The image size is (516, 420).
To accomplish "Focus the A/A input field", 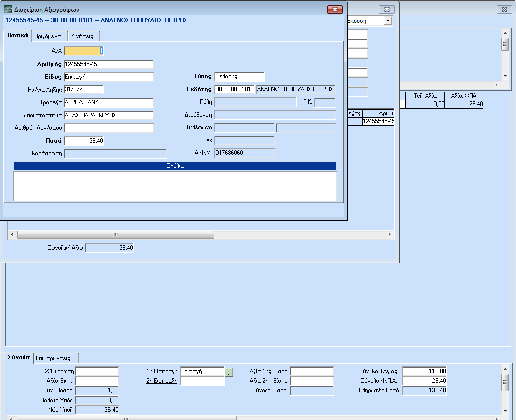I will 84,51.
